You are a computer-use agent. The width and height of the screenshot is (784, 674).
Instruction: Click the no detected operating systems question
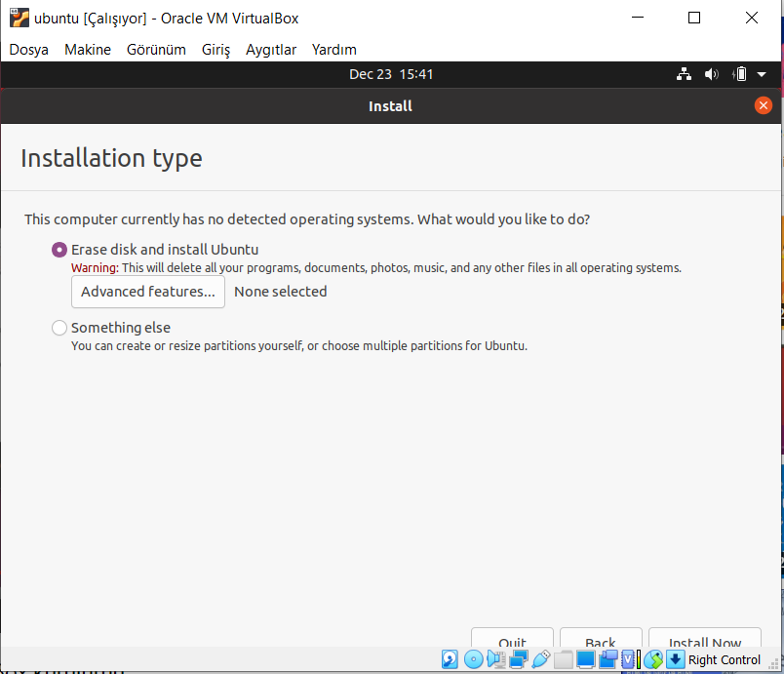coord(307,219)
